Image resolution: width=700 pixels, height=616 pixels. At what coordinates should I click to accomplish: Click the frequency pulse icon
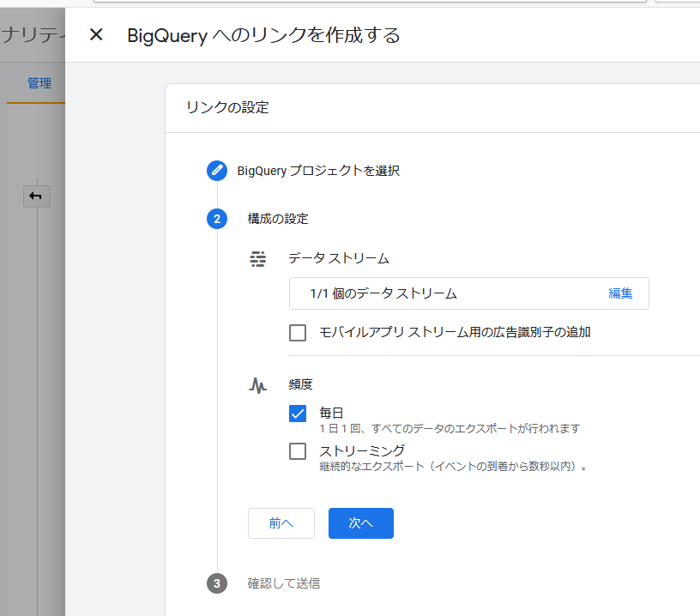(258, 385)
